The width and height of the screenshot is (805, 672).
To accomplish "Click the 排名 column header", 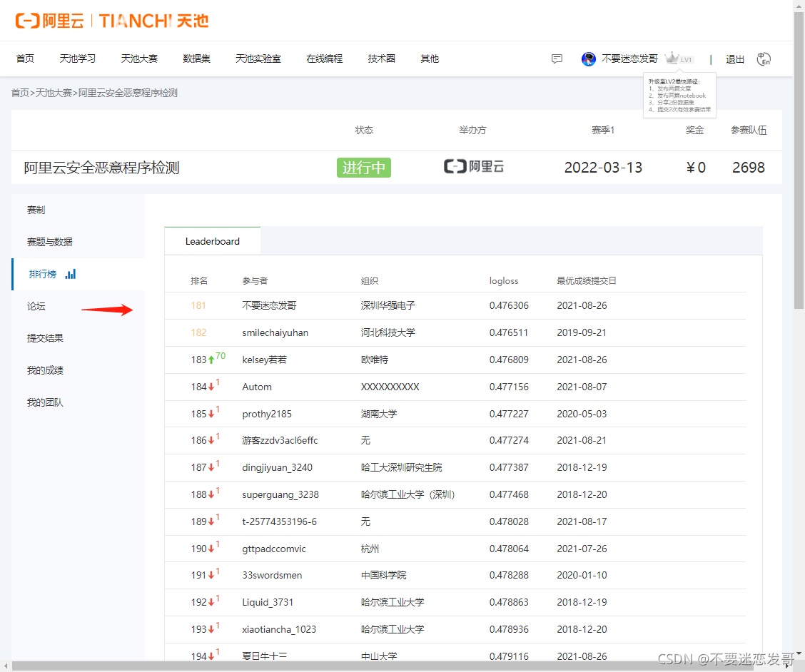I will [x=199, y=281].
